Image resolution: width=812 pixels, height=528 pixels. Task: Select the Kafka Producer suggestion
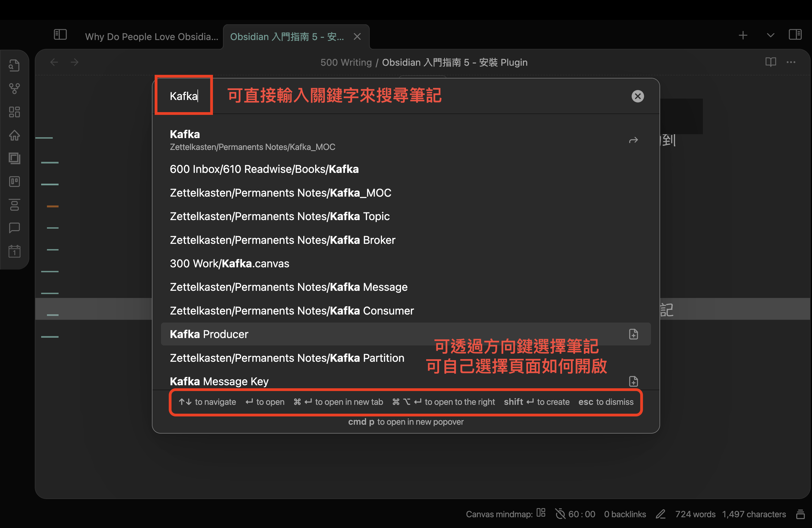(406, 334)
